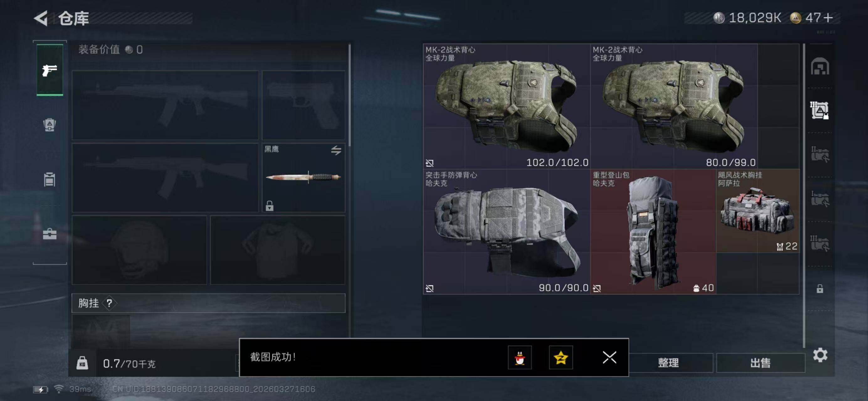The image size is (868, 401).
Task: Open the chest rig tab in sidebar
Action: tap(50, 179)
